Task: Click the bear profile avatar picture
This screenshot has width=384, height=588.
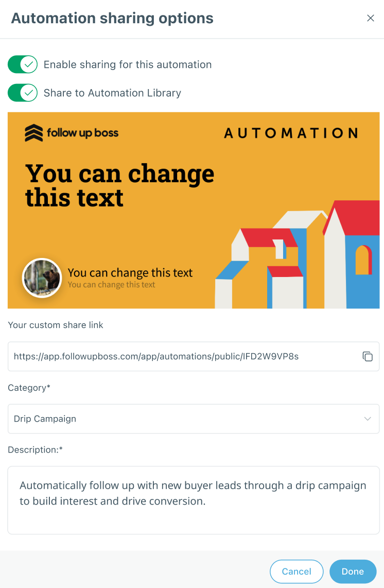Action: [x=42, y=278]
